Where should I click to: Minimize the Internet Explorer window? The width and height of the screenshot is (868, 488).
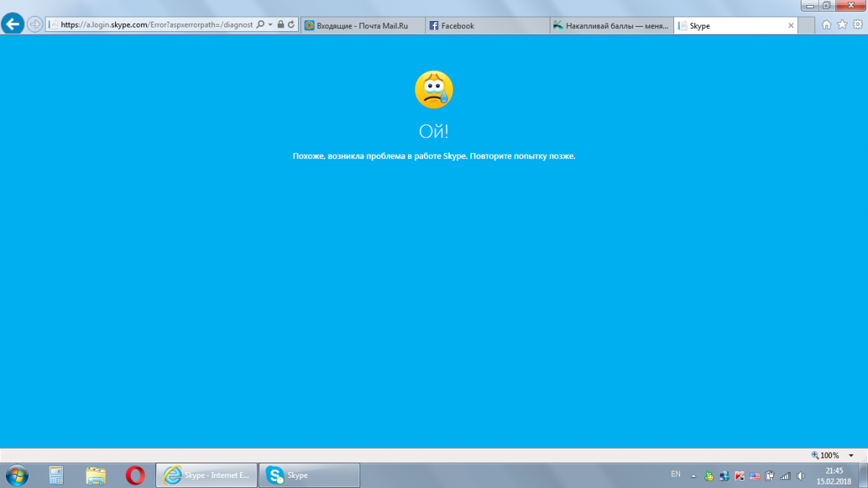click(x=811, y=5)
